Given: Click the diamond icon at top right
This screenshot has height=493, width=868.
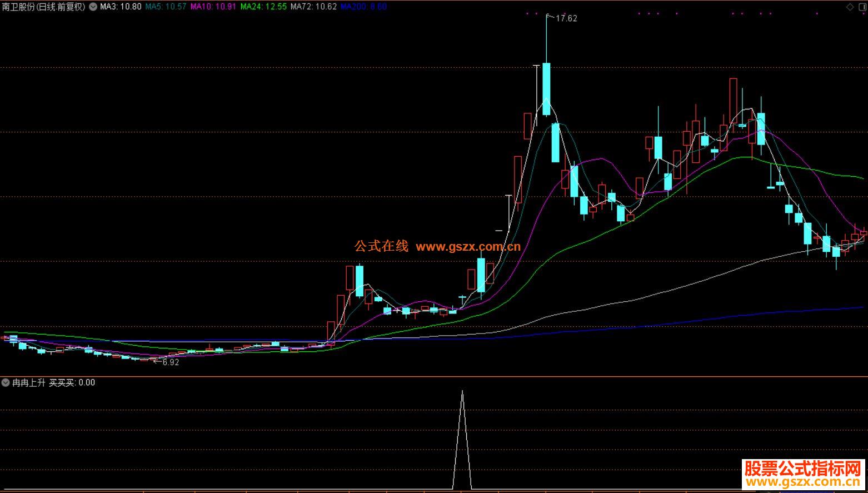Looking at the screenshot, I should (850, 7).
